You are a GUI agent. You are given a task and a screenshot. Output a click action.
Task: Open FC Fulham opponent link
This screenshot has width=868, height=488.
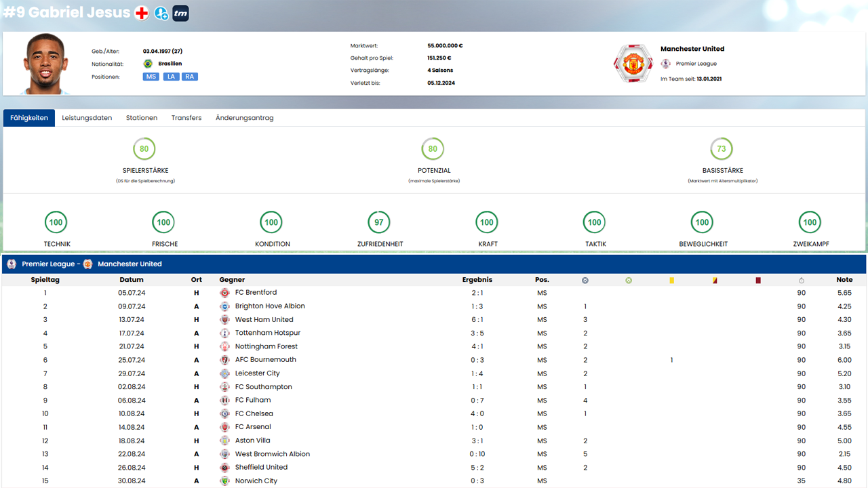tap(253, 400)
